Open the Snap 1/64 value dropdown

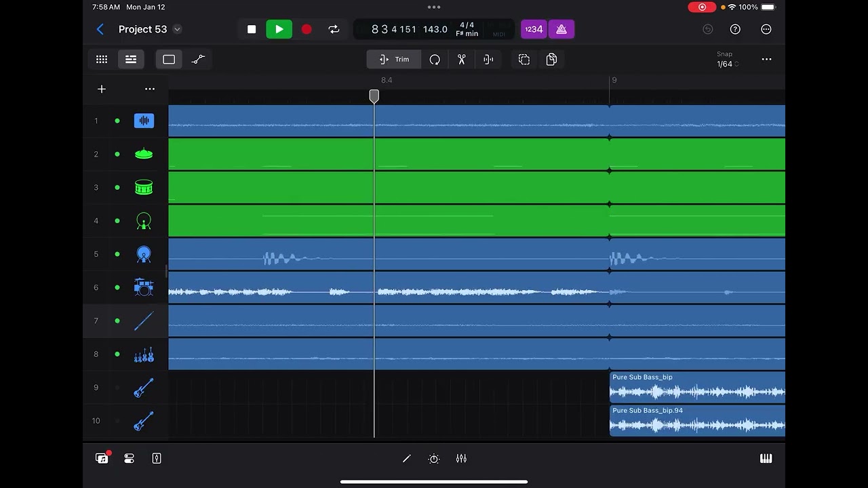(x=727, y=64)
